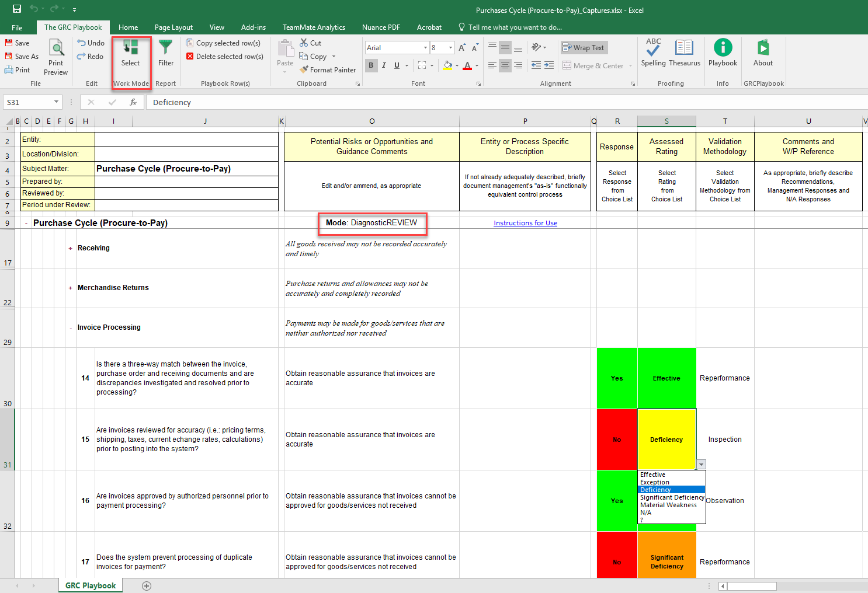Select Material Weakness from the rating list

(x=669, y=505)
